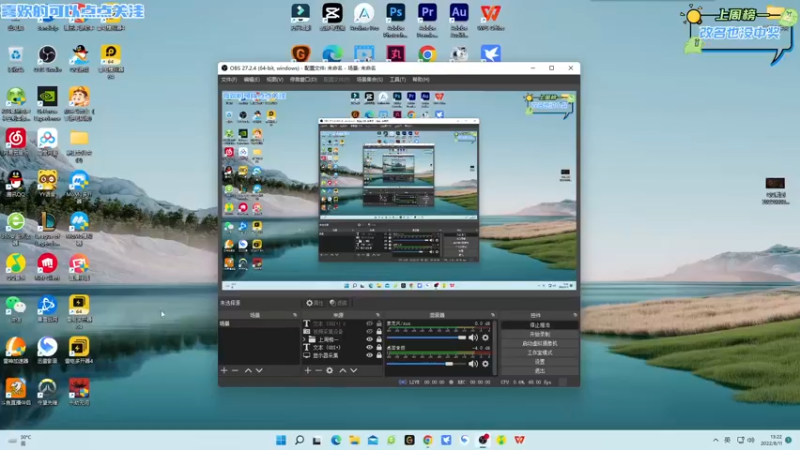This screenshot has width=800, height=450.
Task: Click the 停止推流 button
Action: pyautogui.click(x=539, y=325)
